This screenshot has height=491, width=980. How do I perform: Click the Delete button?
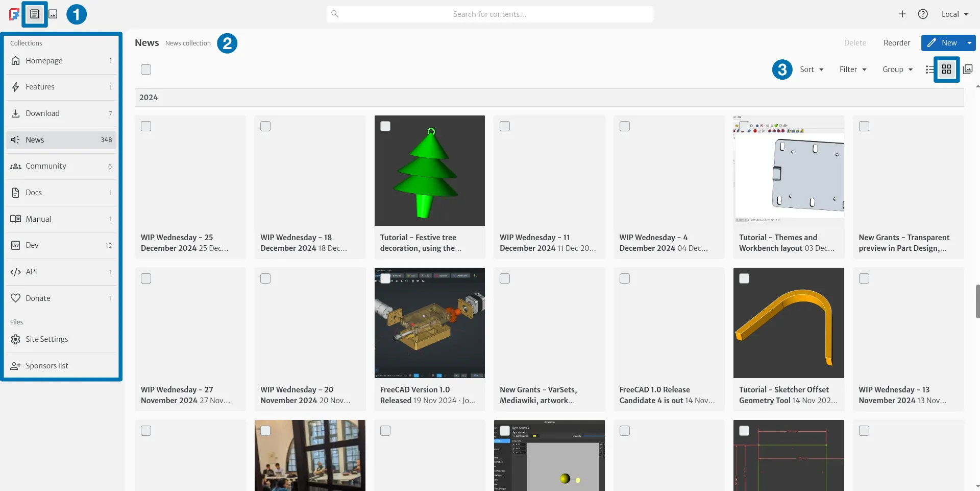(855, 43)
